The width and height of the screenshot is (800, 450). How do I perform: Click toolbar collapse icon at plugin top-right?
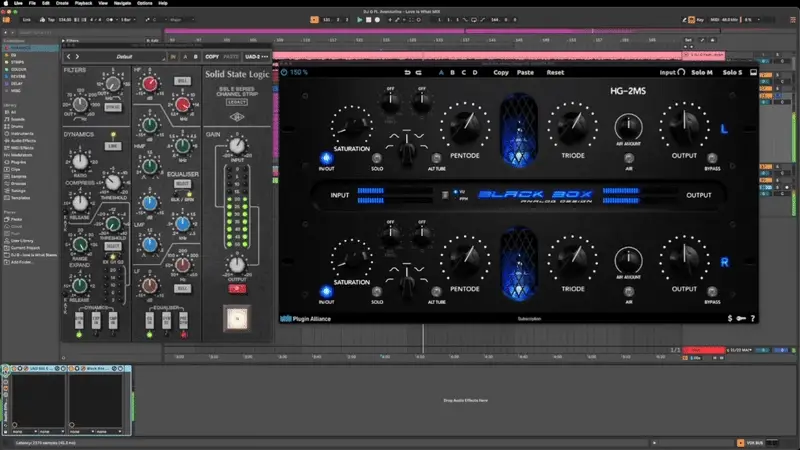point(753,72)
